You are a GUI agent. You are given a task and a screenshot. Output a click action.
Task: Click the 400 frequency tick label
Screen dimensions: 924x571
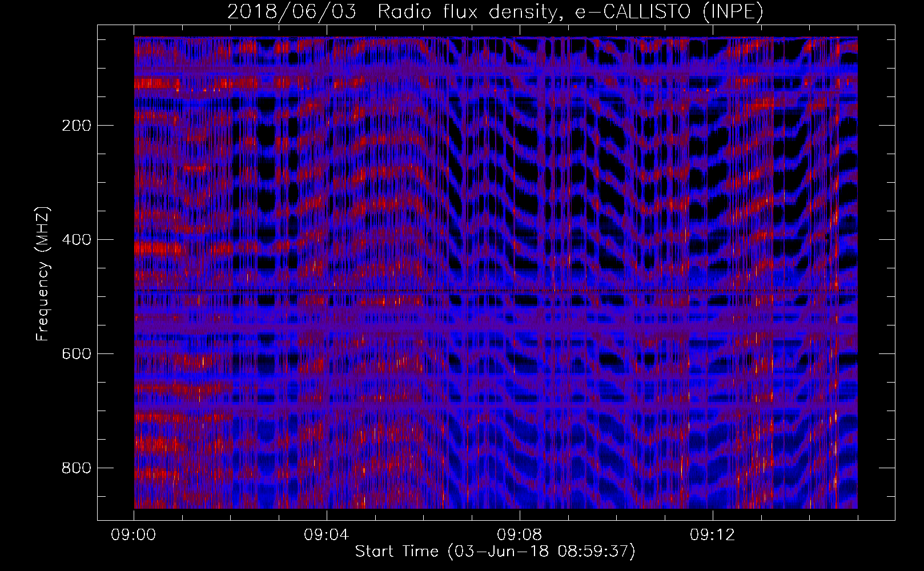point(77,240)
